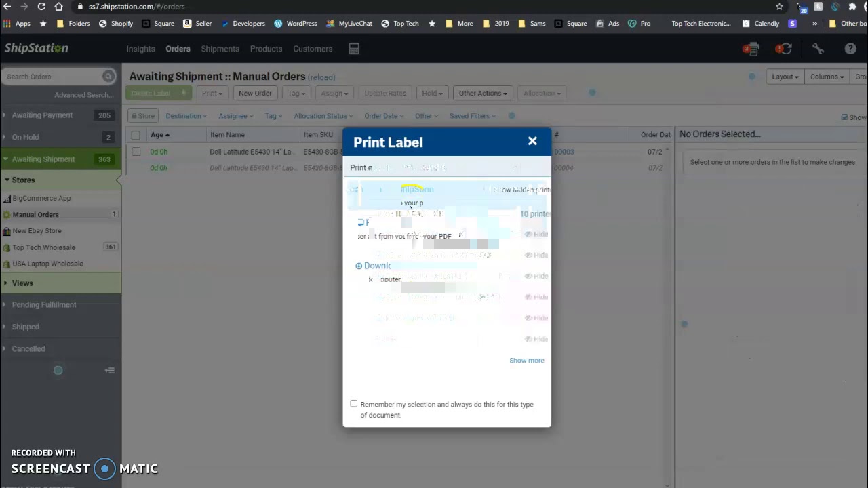Expand the Saved Filters dropdown
Screen dimensions: 868x488
coord(473,116)
